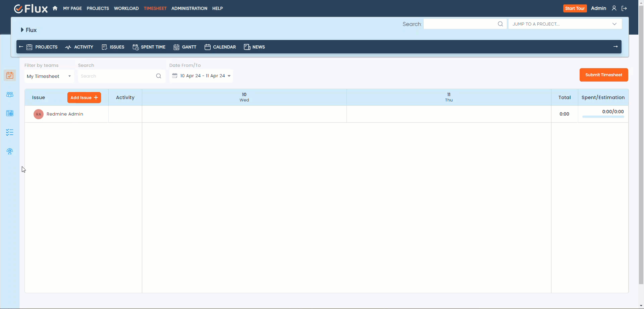The width and height of the screenshot is (644, 309).
Task: Click the search magnifier in top search
Action: (x=500, y=24)
